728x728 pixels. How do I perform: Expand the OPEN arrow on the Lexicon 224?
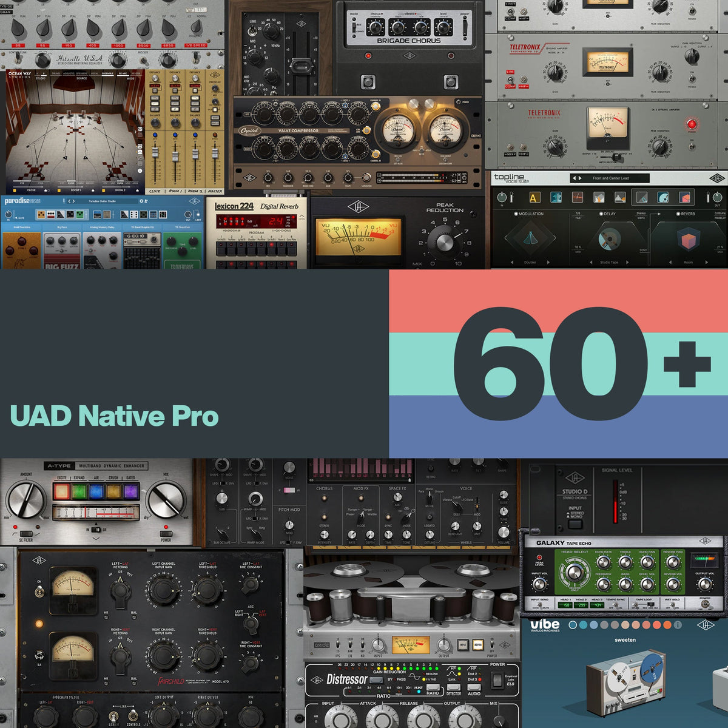click(x=302, y=217)
